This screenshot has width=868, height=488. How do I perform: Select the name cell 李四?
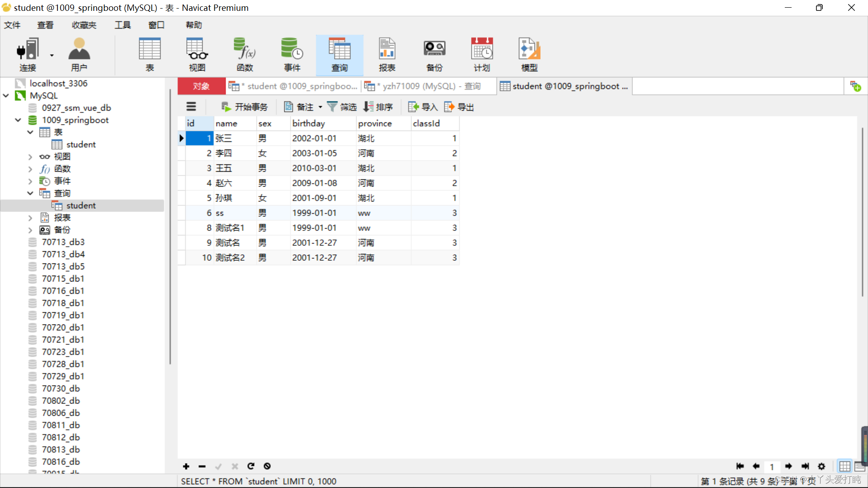(235, 153)
